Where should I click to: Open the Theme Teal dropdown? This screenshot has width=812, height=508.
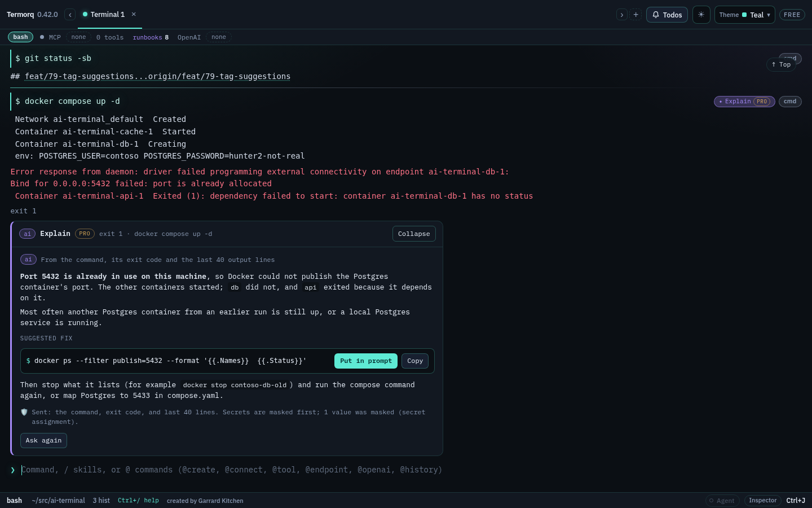tap(744, 15)
